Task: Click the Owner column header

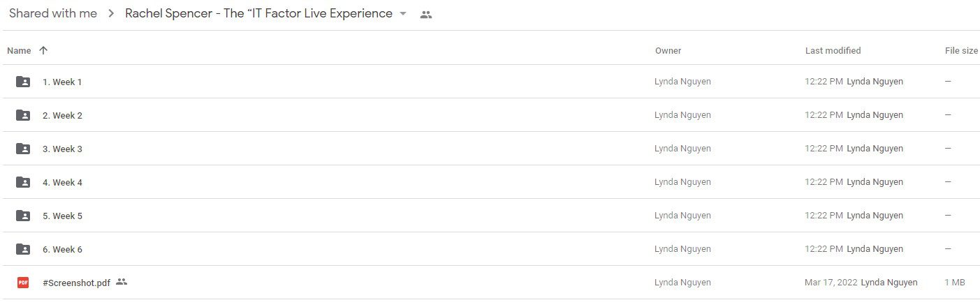Action: pos(668,50)
